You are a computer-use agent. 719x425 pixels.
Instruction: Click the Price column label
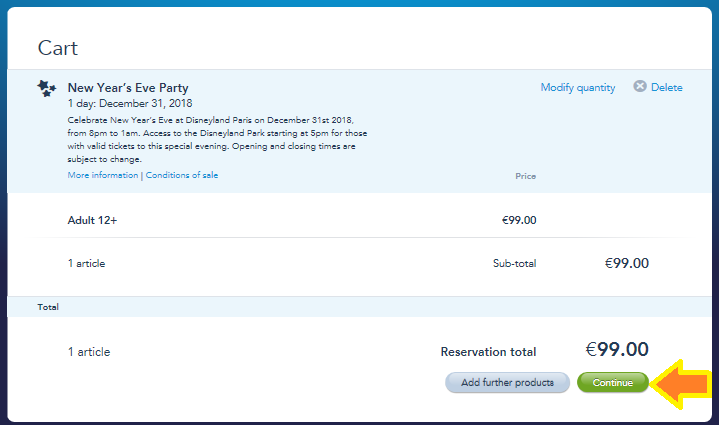tap(525, 176)
